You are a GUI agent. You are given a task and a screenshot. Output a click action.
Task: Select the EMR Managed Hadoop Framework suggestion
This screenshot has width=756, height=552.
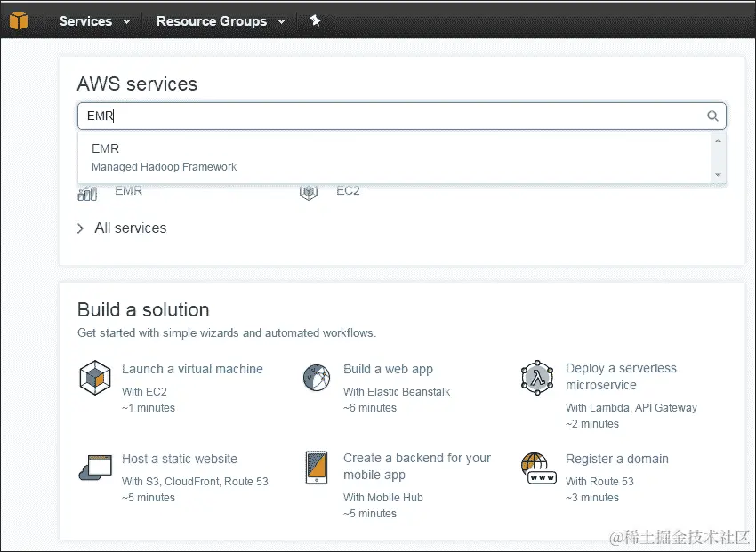pyautogui.click(x=394, y=157)
